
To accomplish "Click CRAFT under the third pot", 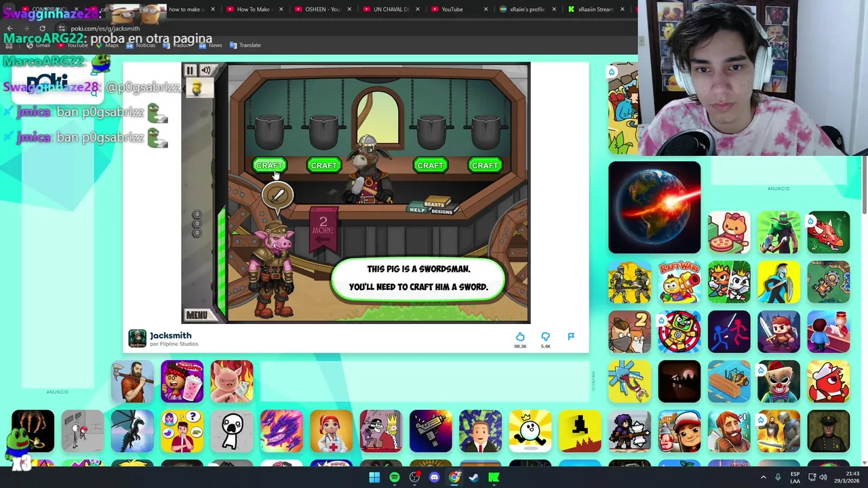I will [431, 165].
